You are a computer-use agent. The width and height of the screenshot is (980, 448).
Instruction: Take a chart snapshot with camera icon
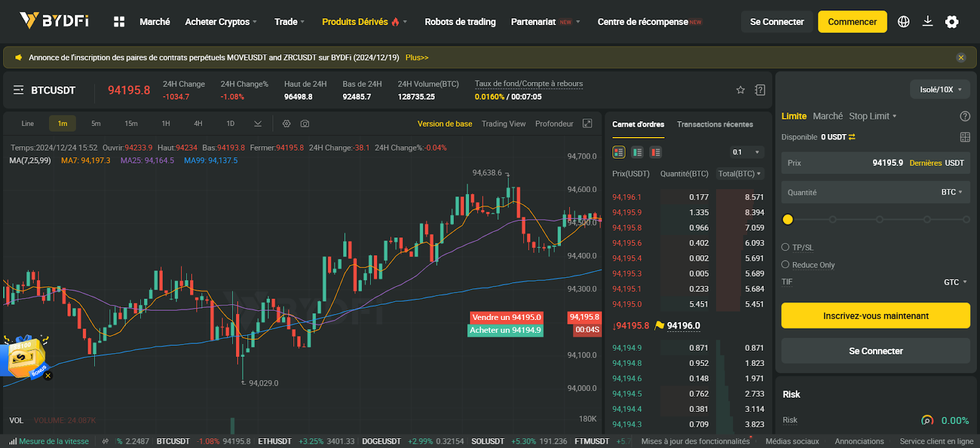tap(304, 124)
